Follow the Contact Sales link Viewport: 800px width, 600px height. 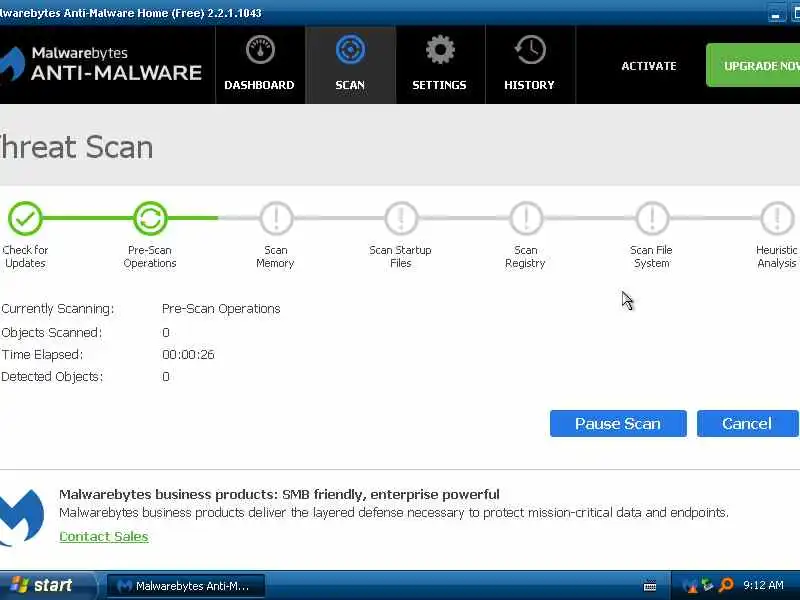tap(104, 536)
